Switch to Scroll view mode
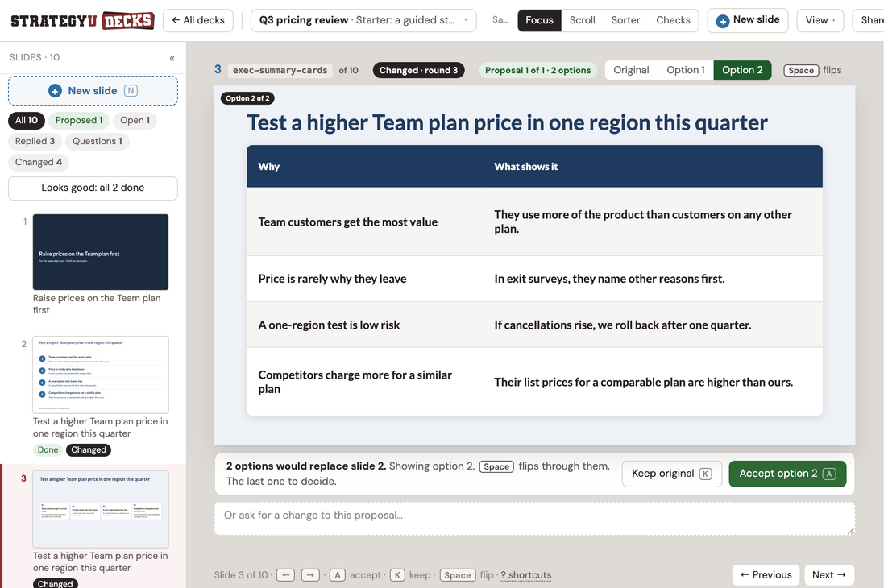The width and height of the screenshot is (884, 588). pos(582,20)
